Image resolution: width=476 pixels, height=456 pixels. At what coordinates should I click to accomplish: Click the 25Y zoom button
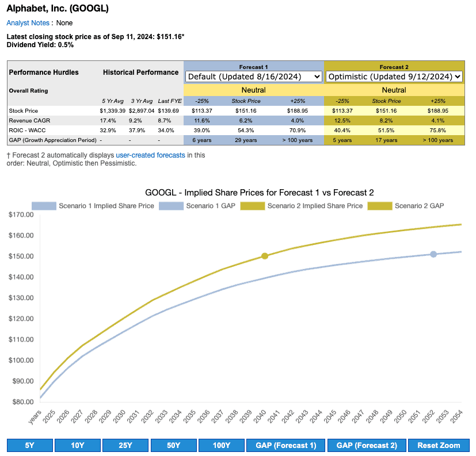[x=125, y=446]
